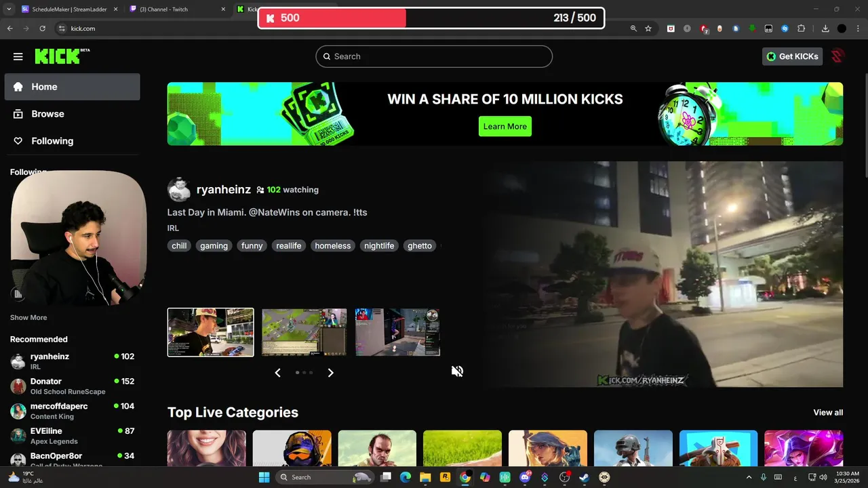Select the chill tag
Screen dimensions: 868x488
[x=179, y=246]
